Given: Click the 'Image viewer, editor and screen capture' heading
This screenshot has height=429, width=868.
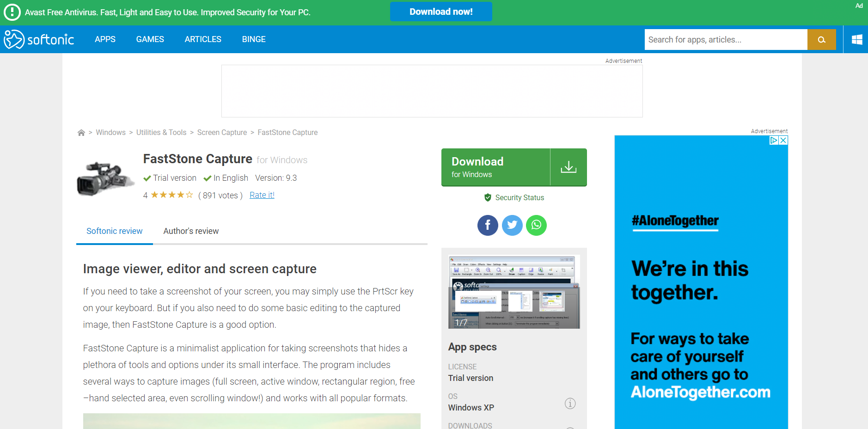Looking at the screenshot, I should 200,269.
